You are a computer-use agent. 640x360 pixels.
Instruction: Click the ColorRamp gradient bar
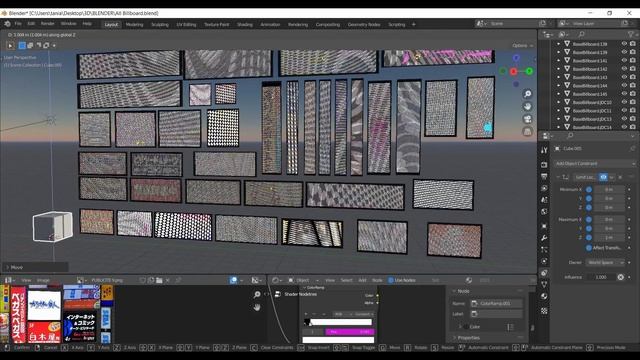click(x=338, y=322)
